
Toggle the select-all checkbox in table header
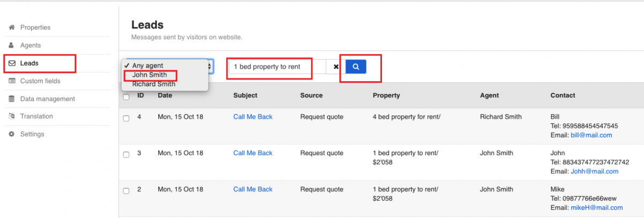pyautogui.click(x=126, y=97)
